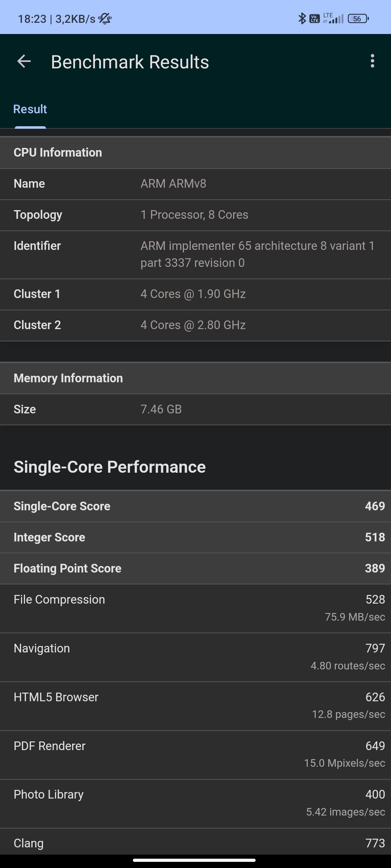Tap the battery level indicator
Viewport: 391px width, 868px height.
click(x=358, y=18)
